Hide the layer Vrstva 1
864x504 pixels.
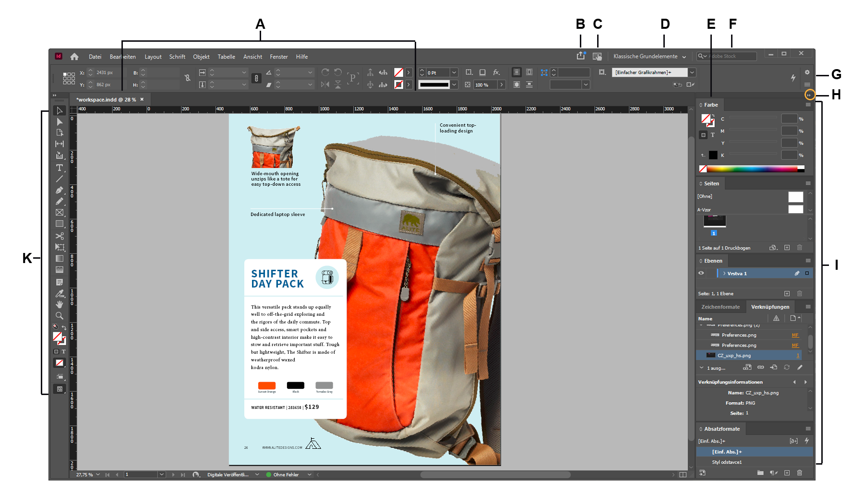[701, 273]
